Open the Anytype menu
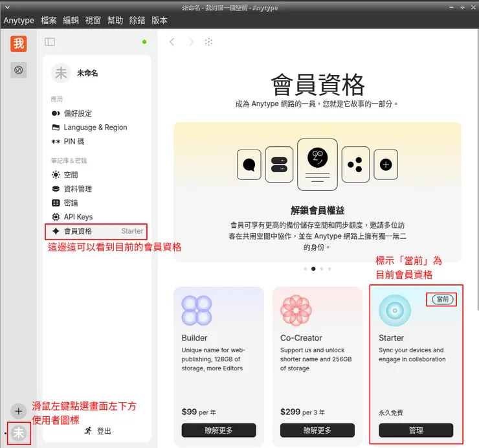479x448 pixels. (19, 21)
